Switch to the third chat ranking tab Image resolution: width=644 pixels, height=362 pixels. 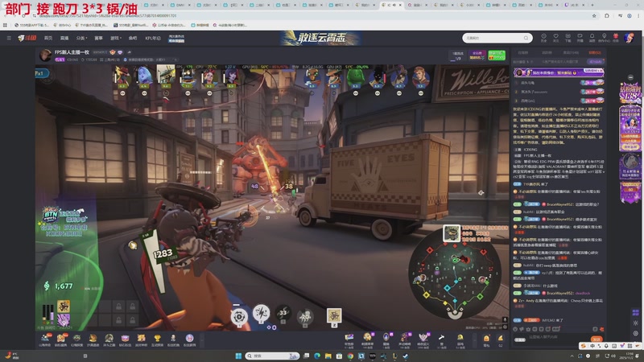570,52
